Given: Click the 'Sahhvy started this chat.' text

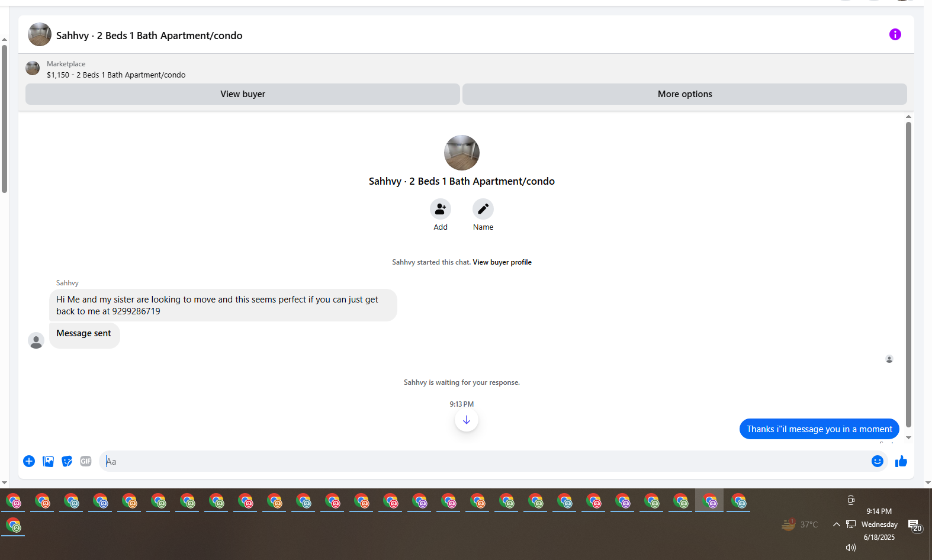Looking at the screenshot, I should [x=431, y=262].
